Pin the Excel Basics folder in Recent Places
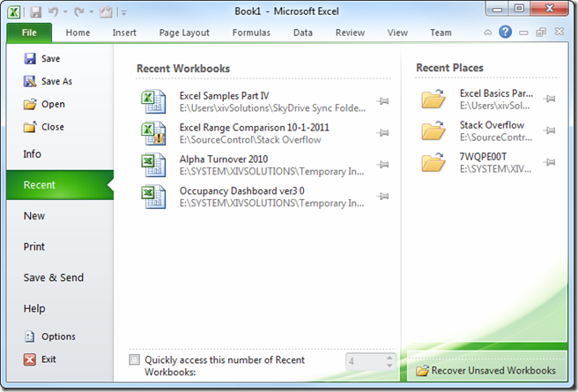This screenshot has height=392, width=578. click(550, 100)
